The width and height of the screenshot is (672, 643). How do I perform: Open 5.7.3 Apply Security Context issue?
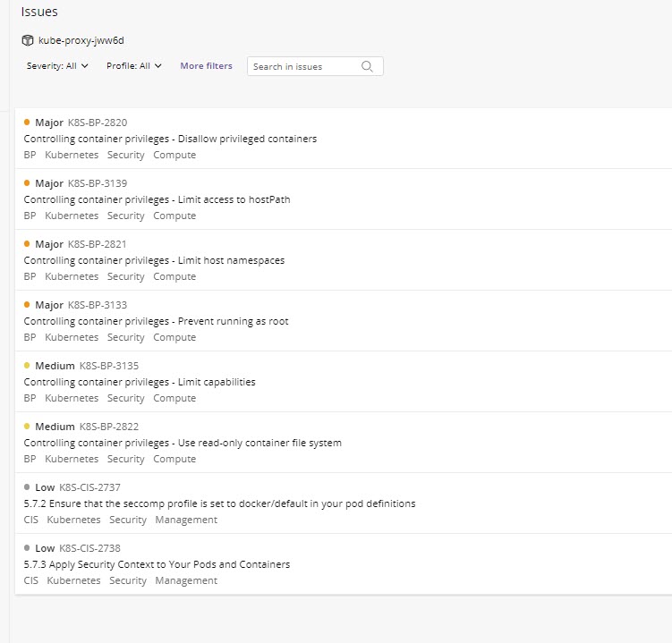(157, 564)
